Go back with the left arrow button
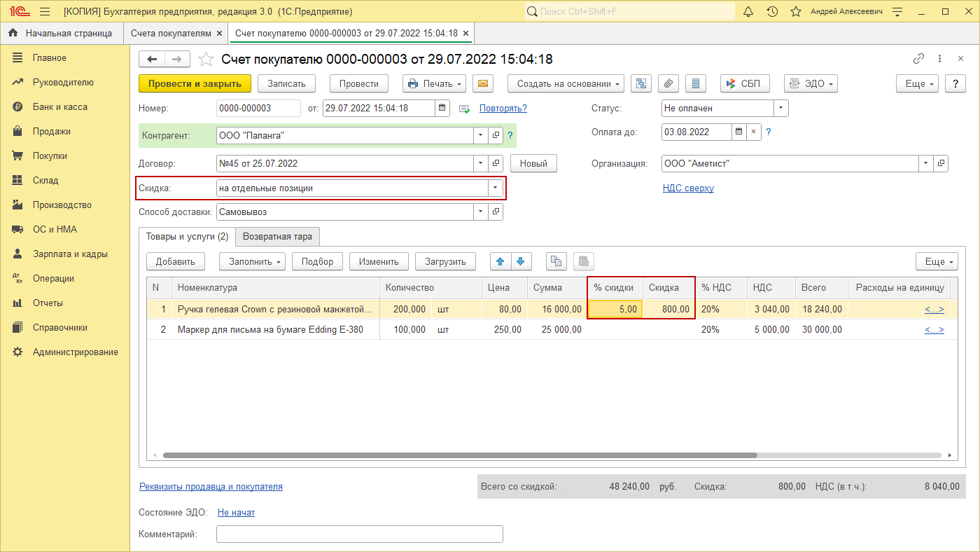This screenshot has height=552, width=980. tap(152, 60)
